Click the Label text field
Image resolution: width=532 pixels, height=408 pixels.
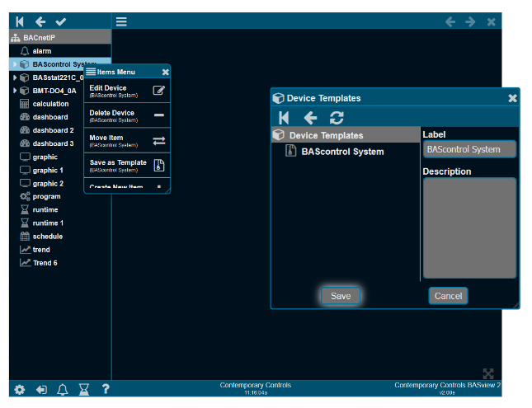tap(468, 149)
